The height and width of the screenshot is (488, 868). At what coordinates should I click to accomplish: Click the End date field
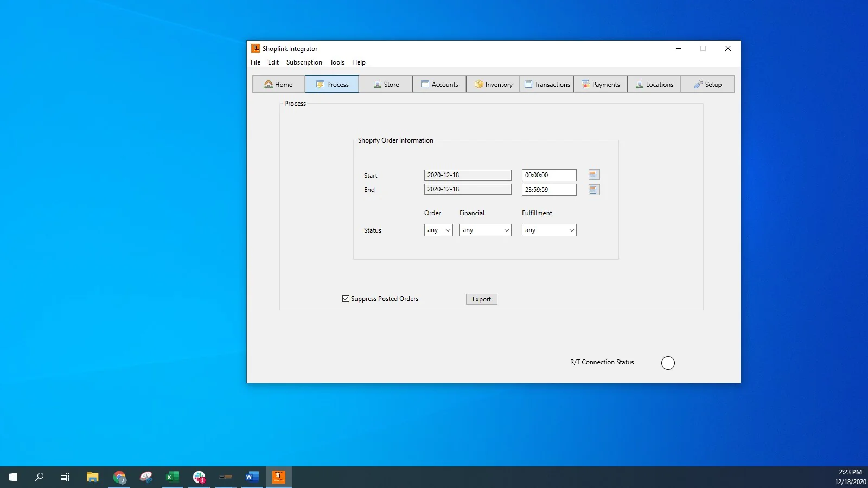[467, 189]
